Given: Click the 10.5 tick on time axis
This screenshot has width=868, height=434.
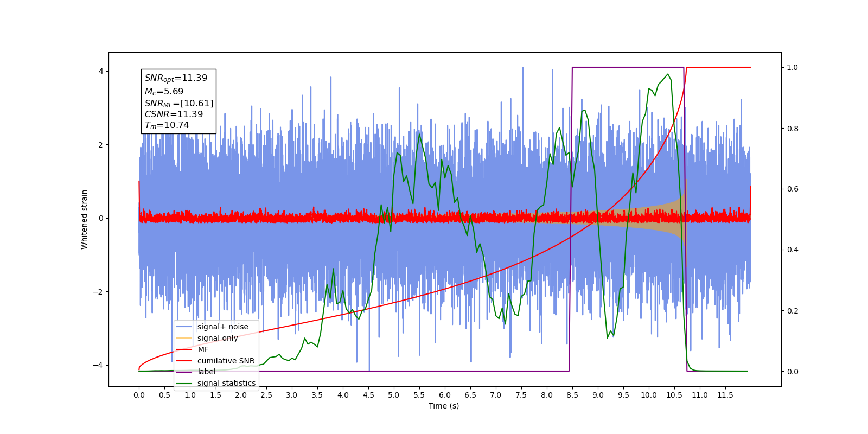Looking at the screenshot, I should (674, 395).
